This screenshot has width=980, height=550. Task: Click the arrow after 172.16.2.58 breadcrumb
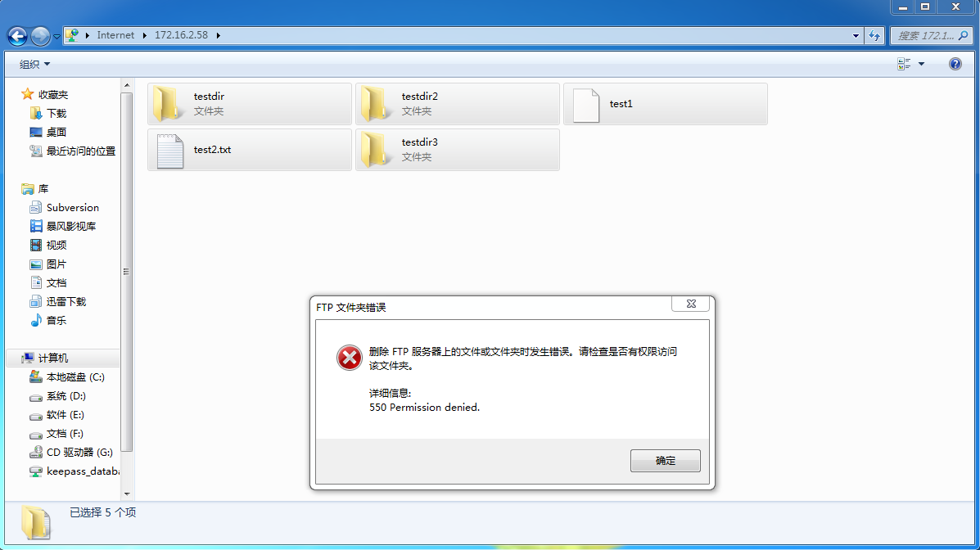coord(218,35)
